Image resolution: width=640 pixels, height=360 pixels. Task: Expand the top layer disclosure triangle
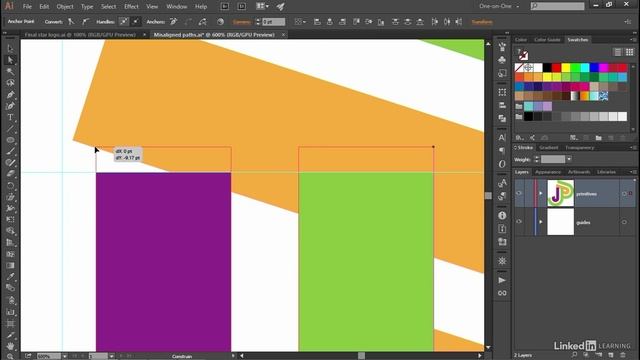541,193
